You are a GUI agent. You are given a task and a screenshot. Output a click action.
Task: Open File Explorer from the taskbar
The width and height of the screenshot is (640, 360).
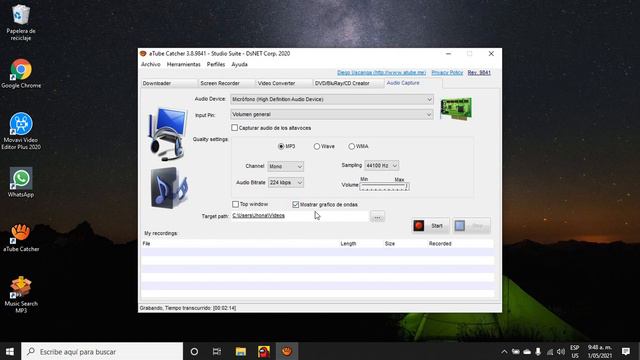click(x=240, y=351)
